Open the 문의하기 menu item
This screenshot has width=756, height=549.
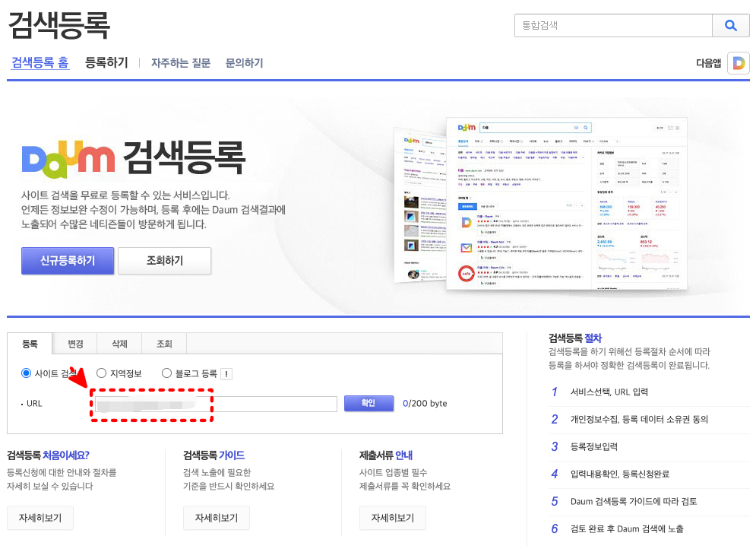coord(243,62)
